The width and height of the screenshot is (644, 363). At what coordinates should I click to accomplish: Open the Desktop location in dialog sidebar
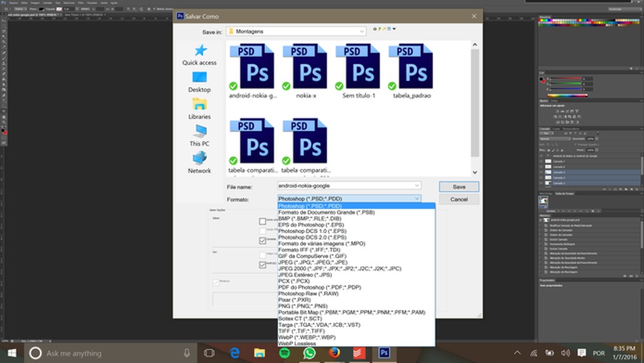[200, 82]
